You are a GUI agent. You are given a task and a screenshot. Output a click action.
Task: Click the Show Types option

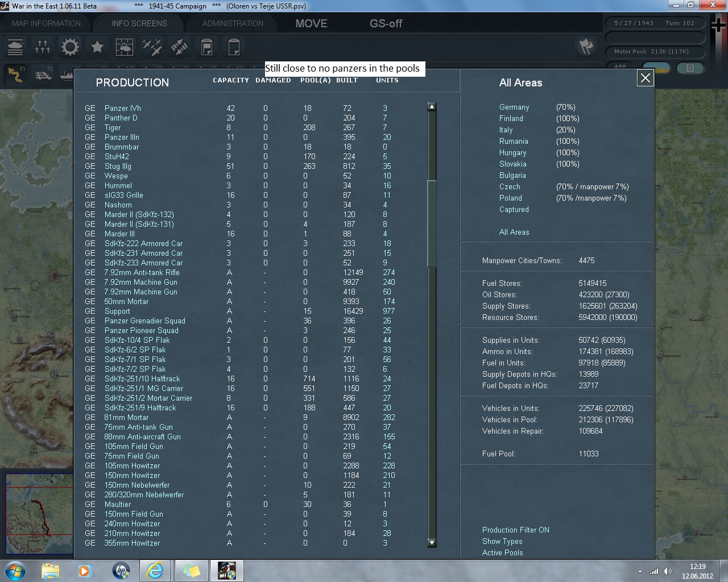click(502, 541)
